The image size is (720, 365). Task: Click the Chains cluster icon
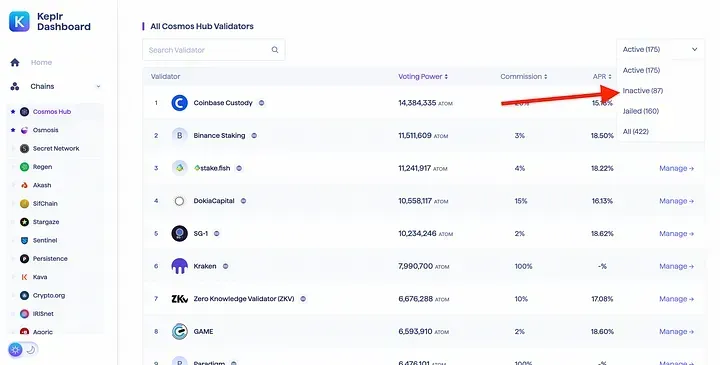[x=15, y=86]
